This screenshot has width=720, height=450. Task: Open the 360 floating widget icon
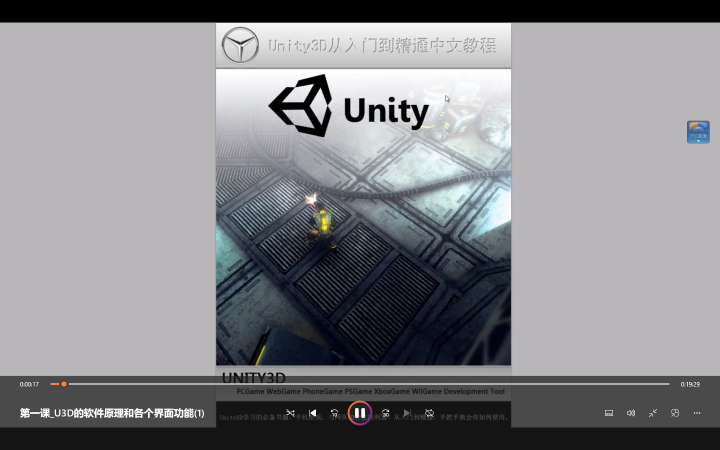pyautogui.click(x=698, y=132)
